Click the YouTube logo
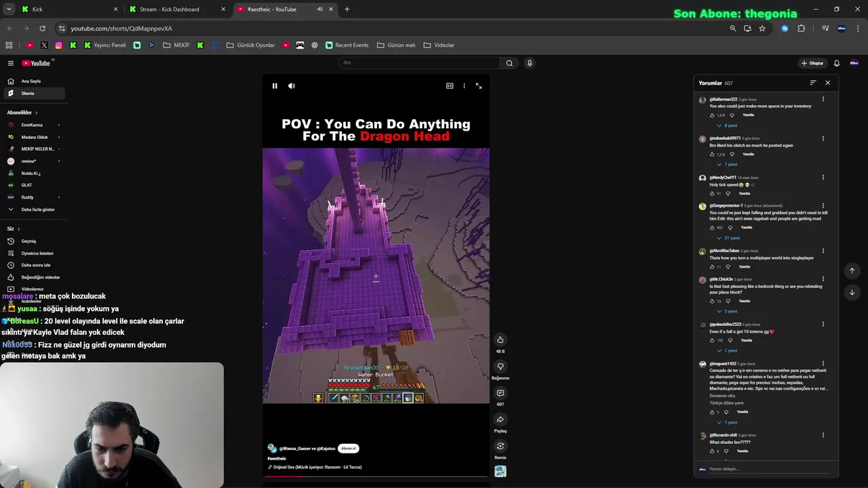 [37, 63]
